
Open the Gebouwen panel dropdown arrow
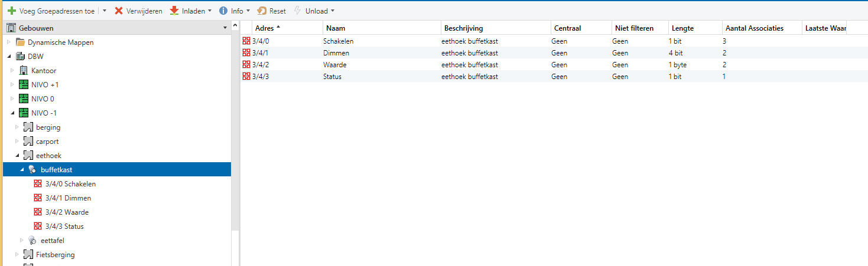(x=225, y=28)
